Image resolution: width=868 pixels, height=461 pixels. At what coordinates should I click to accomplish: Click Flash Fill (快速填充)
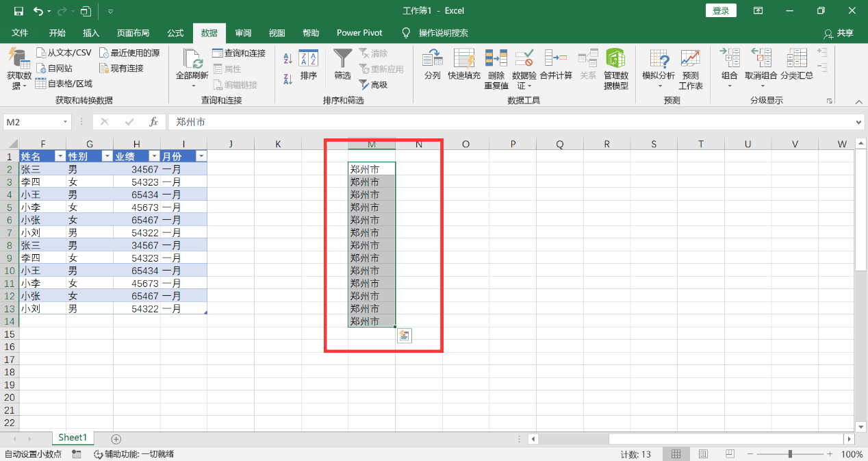click(x=464, y=64)
